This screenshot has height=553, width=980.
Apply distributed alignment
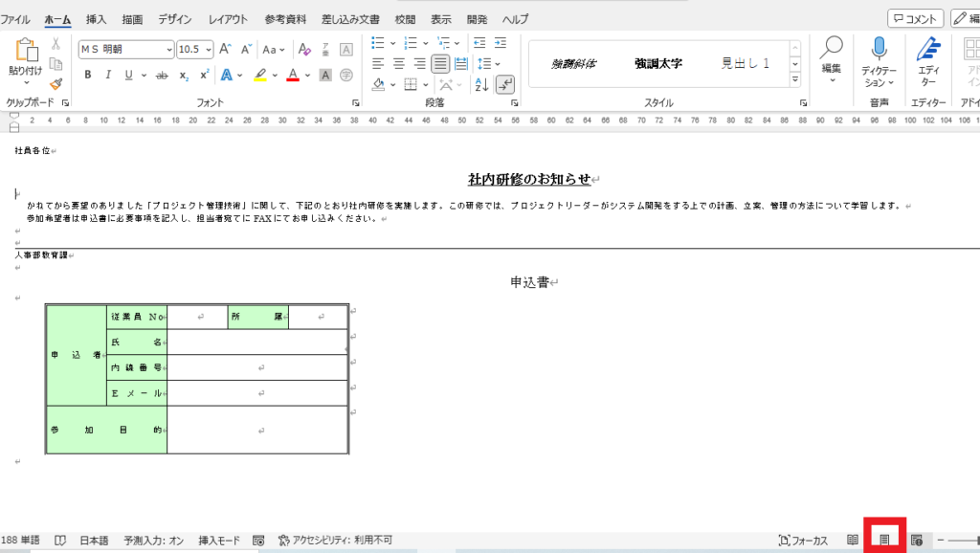click(461, 63)
